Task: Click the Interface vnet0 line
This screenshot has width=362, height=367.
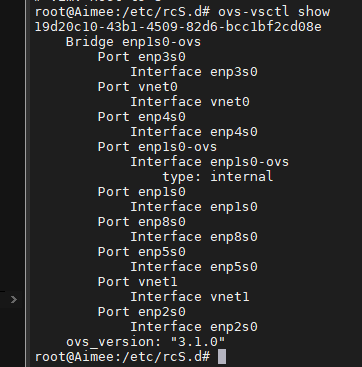Action: pyautogui.click(x=190, y=102)
